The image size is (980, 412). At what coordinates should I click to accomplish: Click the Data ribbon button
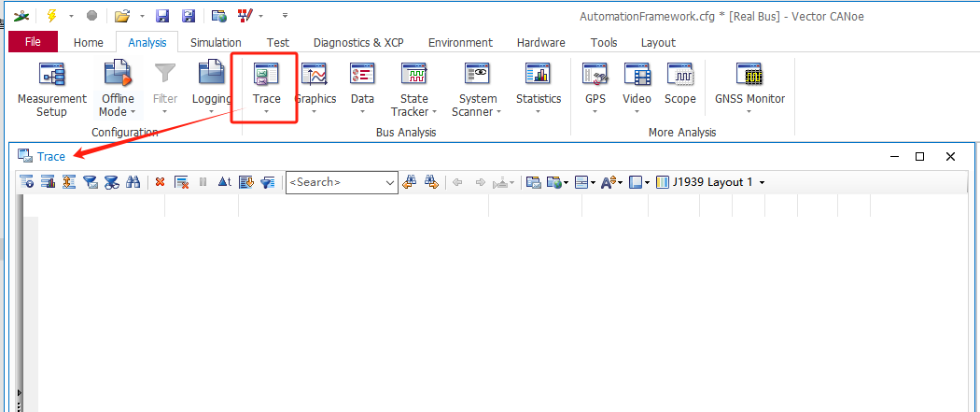[362, 90]
